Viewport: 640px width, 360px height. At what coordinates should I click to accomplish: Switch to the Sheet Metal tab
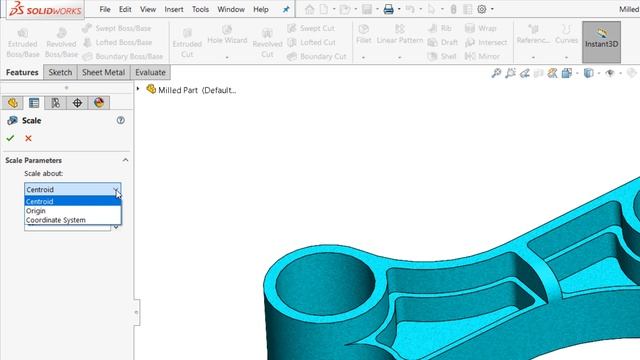pos(103,72)
